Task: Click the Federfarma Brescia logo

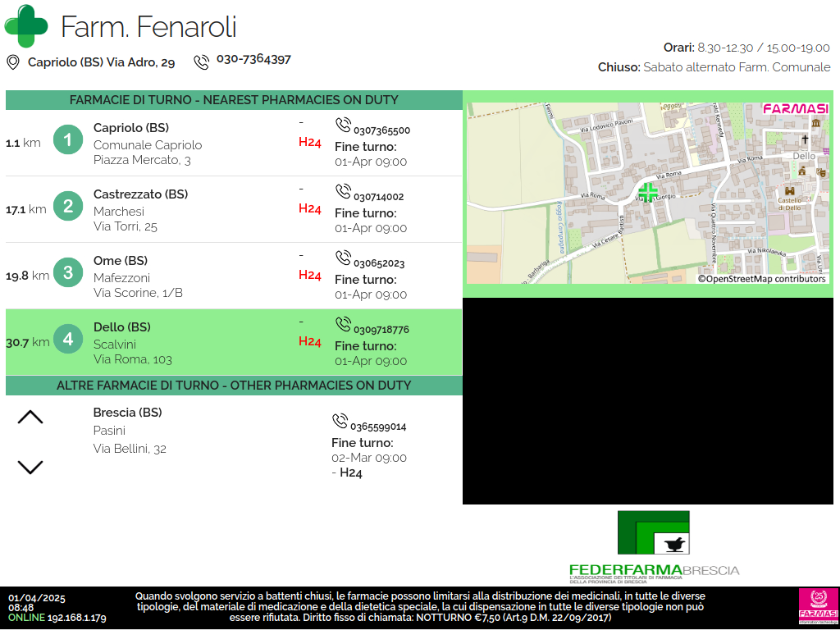Action: [654, 546]
